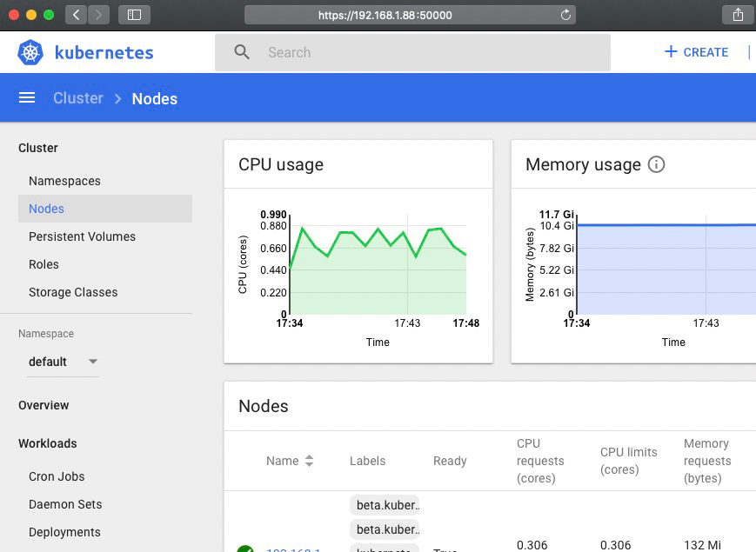Toggle the Safari sidebar button
The height and width of the screenshot is (552, 756).
[134, 15]
